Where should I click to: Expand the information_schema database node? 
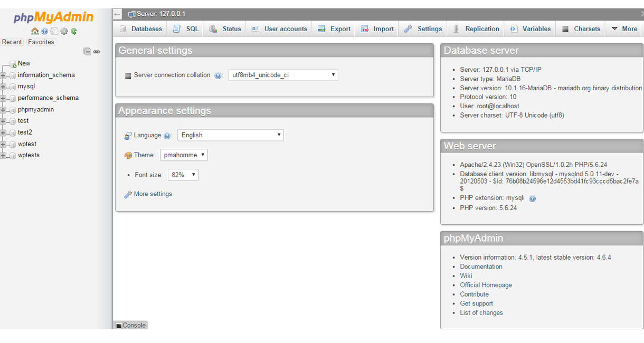click(x=3, y=75)
